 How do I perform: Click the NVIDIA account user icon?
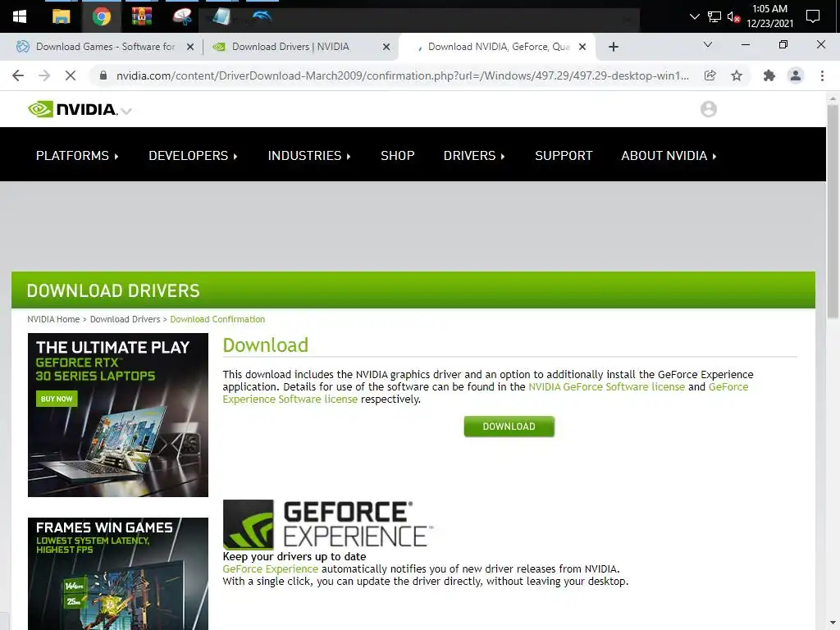pyautogui.click(x=708, y=109)
